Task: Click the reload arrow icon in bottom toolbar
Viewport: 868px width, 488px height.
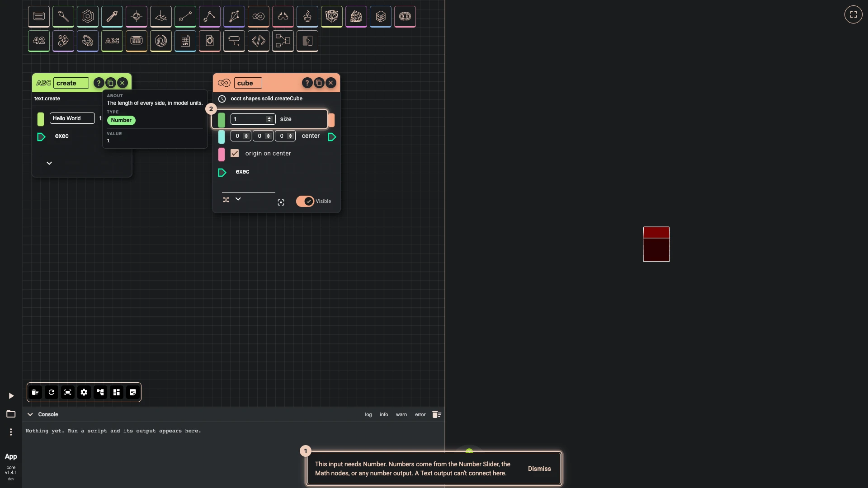Action: coord(52,392)
